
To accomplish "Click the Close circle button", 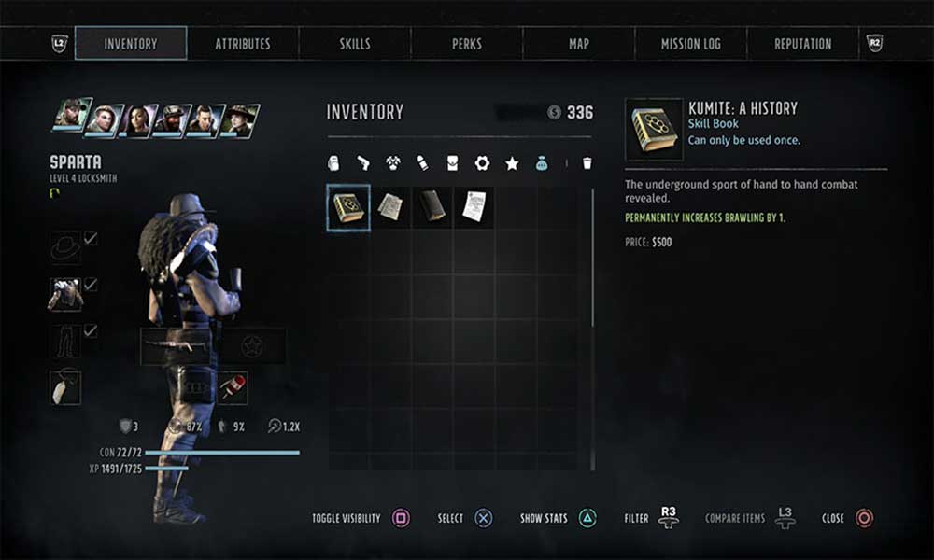I will click(864, 518).
